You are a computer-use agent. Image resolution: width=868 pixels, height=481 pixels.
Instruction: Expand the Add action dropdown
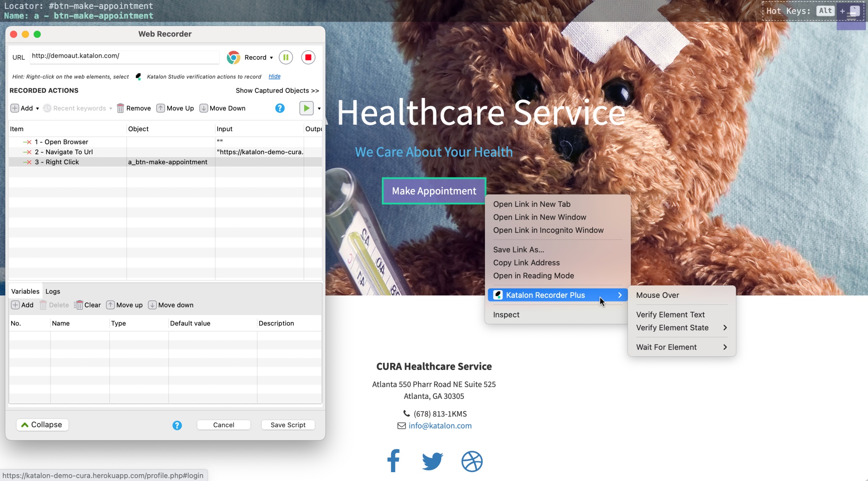click(x=37, y=109)
